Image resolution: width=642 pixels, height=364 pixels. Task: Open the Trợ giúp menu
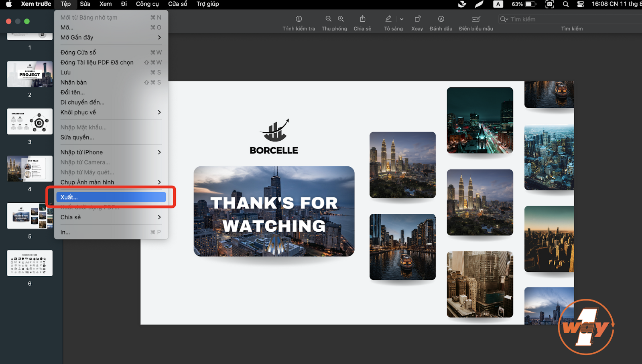(x=208, y=4)
